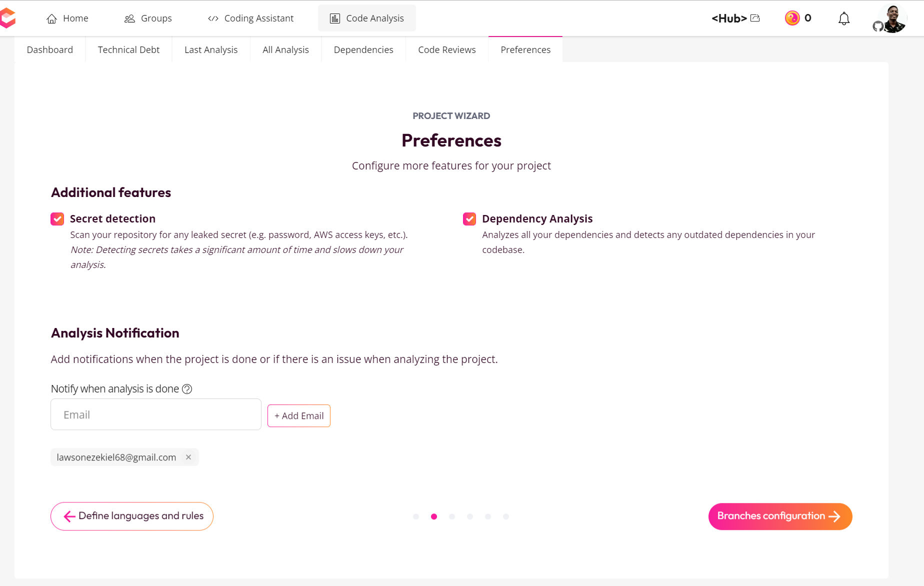
Task: Uncheck Dependency Analysis
Action: click(x=468, y=218)
